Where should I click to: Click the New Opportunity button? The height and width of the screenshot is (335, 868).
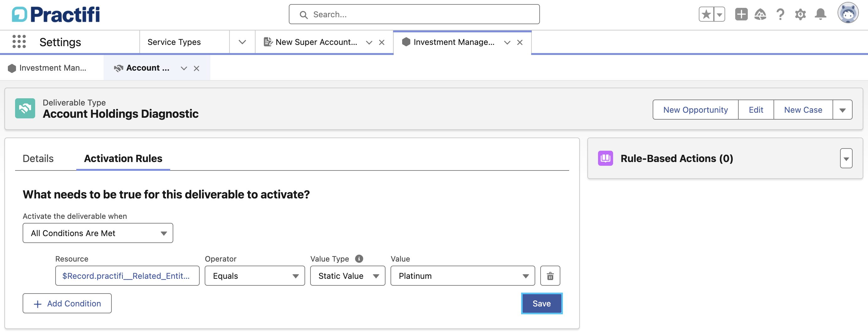(x=695, y=110)
